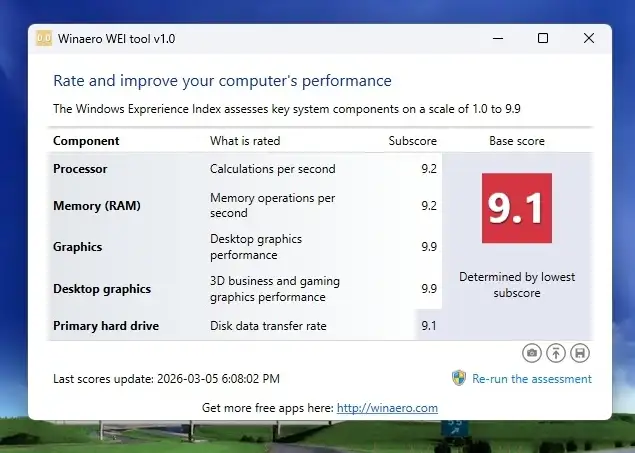Click the Rate and improve performance heading
The height and width of the screenshot is (453, 635).
(222, 81)
